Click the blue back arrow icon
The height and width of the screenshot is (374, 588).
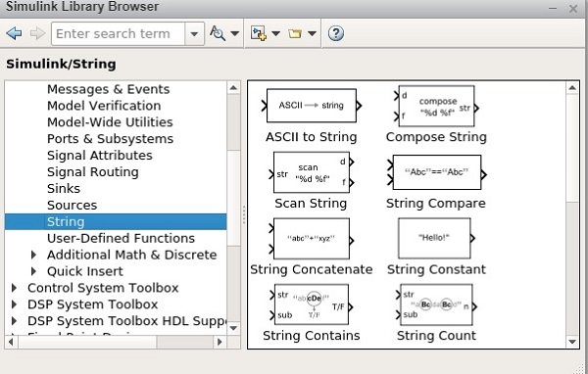[x=15, y=33]
